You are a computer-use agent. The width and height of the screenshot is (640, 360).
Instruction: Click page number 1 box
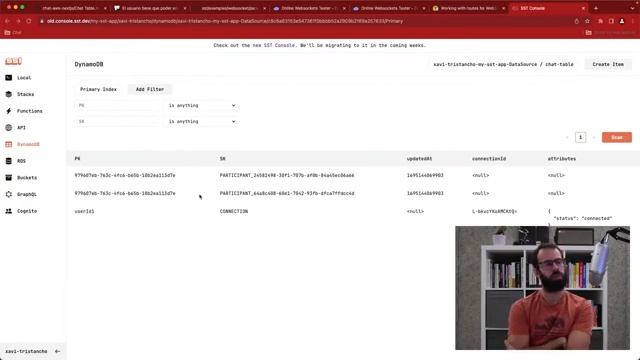pyautogui.click(x=580, y=137)
